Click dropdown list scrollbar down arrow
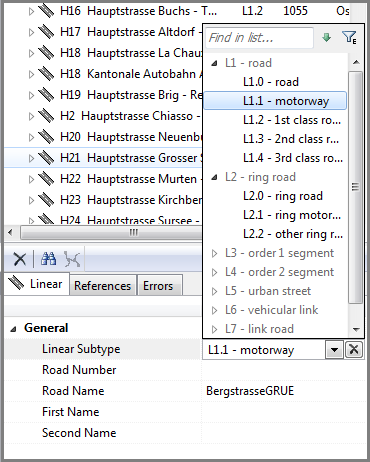Screen dimensions: 370x462 [x=356, y=329]
